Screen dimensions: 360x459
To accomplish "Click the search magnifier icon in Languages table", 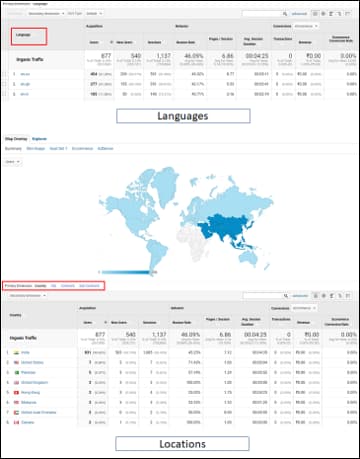I will click(x=285, y=14).
